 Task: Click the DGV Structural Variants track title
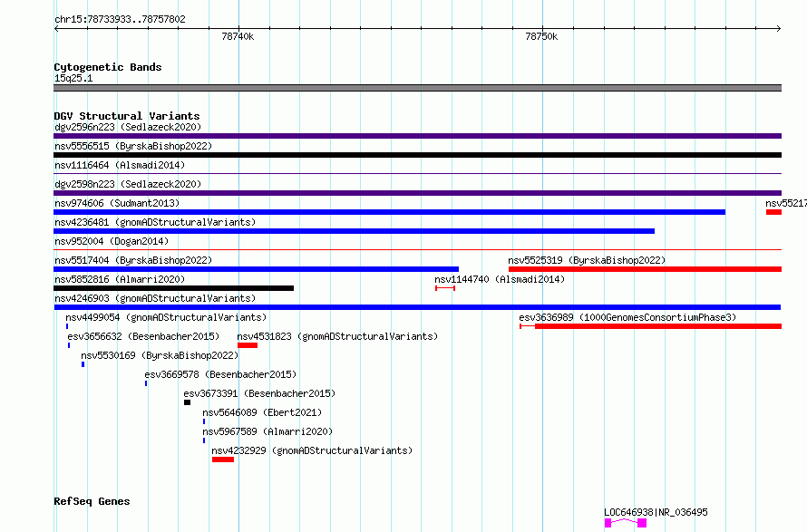tap(127, 116)
